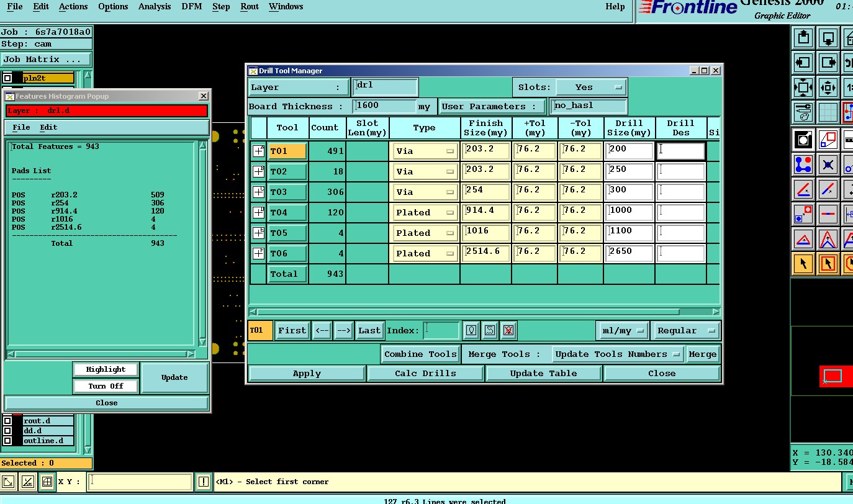Screen dimensions: 853x504
Task: Click the Update Table button
Action: click(543, 374)
